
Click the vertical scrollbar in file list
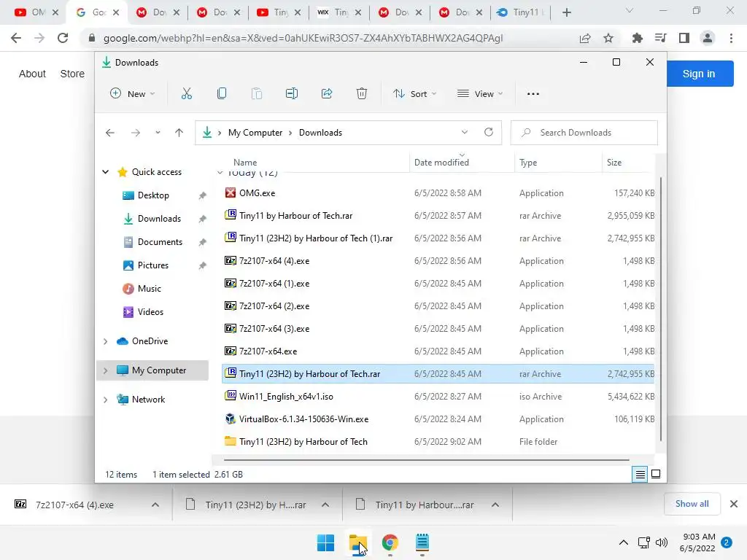point(661,309)
